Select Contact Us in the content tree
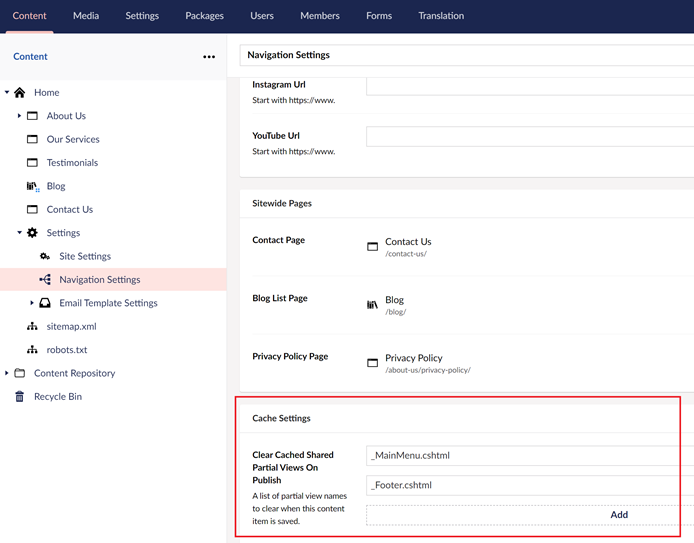 70,209
